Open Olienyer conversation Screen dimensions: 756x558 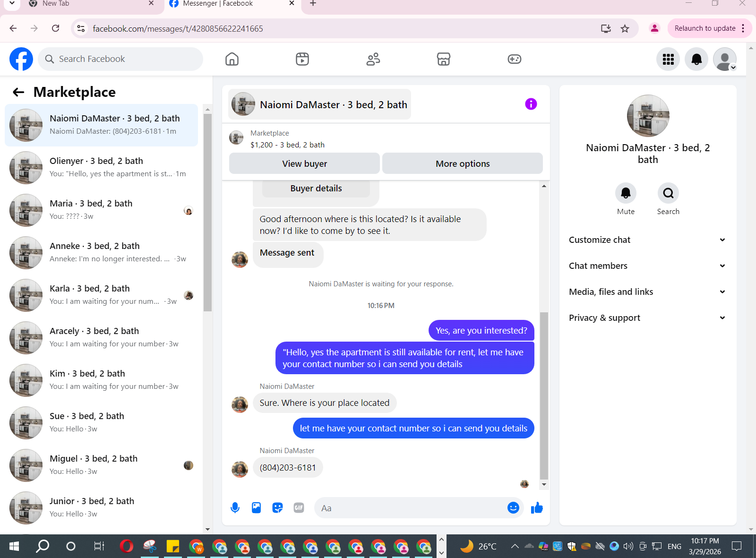coord(101,168)
